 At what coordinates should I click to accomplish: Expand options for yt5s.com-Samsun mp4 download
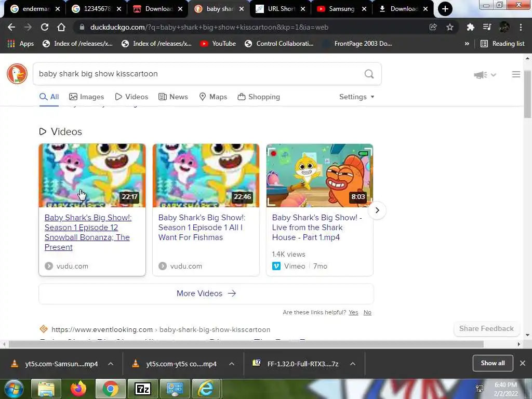[x=111, y=364]
